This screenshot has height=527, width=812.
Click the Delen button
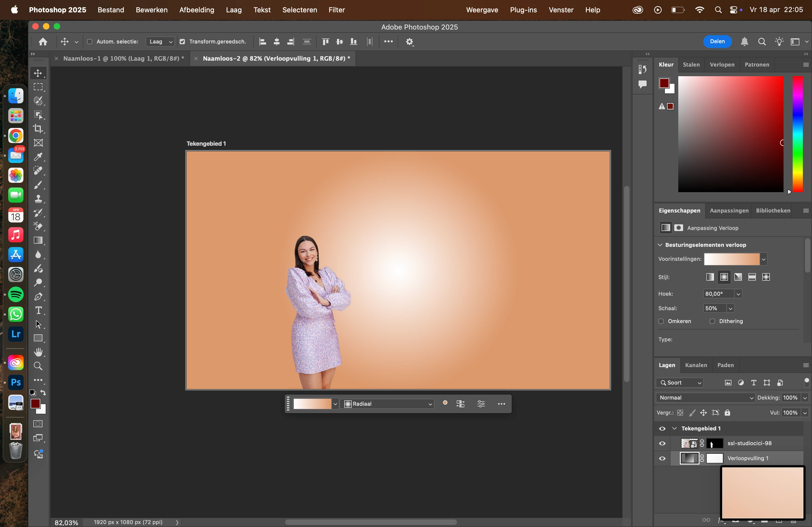click(717, 42)
